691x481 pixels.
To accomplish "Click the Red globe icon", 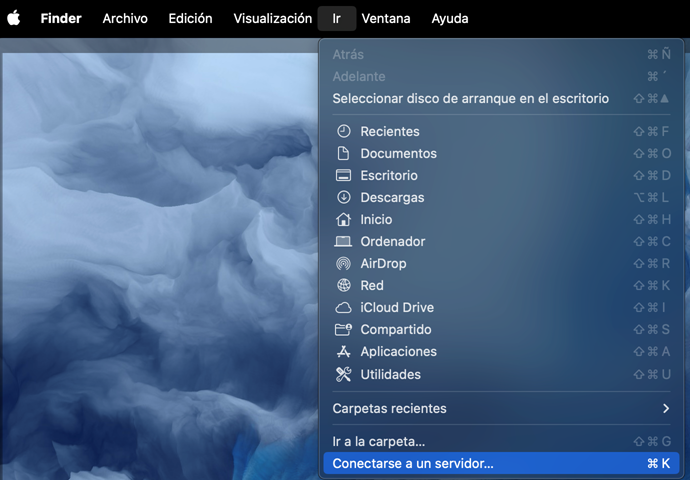I will point(343,285).
